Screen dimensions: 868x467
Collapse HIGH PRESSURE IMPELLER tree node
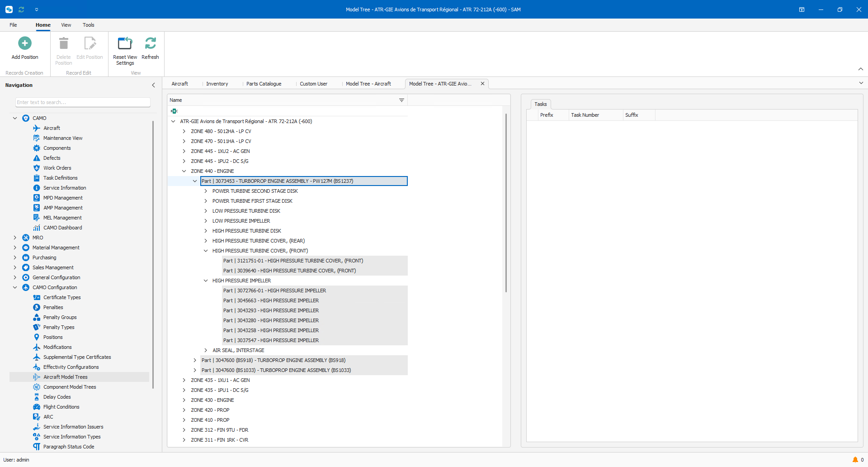[x=206, y=281]
